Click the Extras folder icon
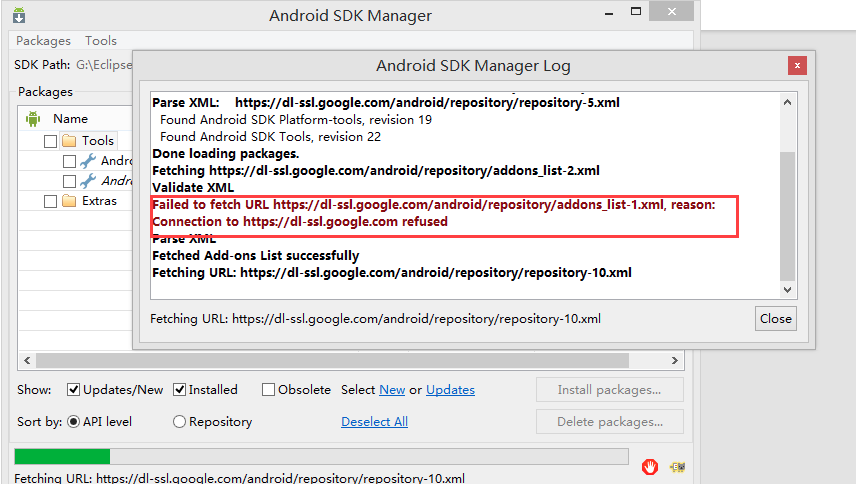Image resolution: width=858 pixels, height=487 pixels. [x=69, y=201]
